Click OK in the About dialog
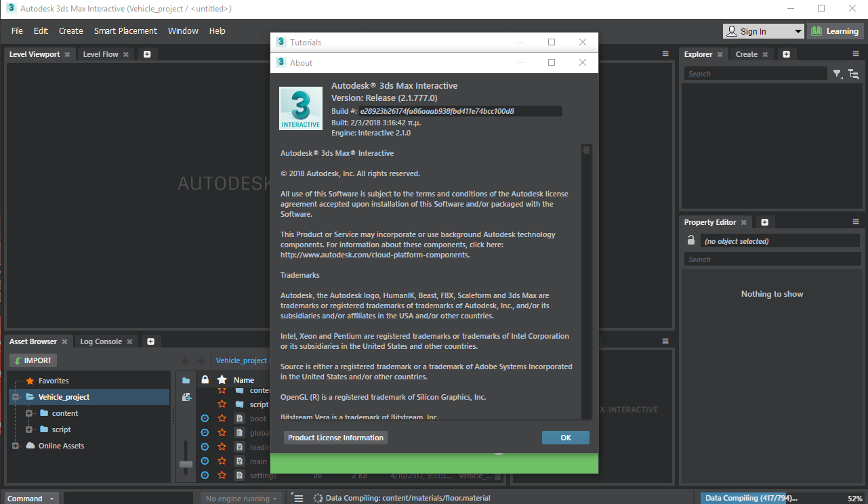Viewport: 868px width, 504px height. click(x=566, y=438)
